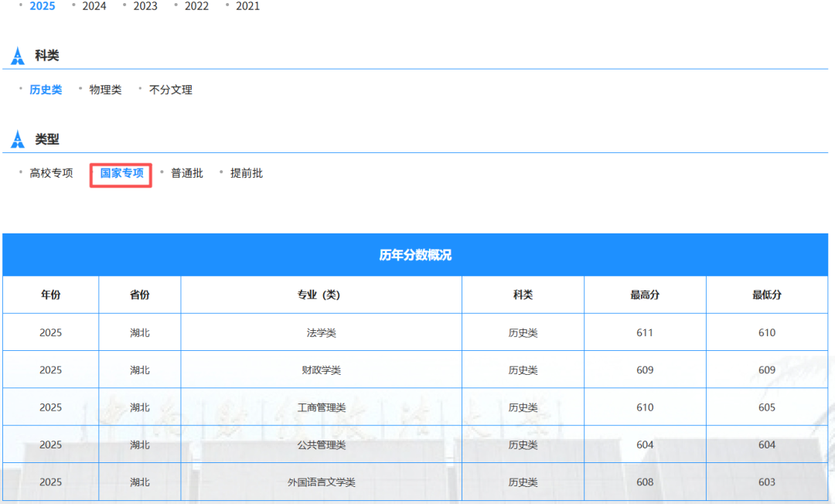Screen dimensions: 835x504
Task: Select year 2021
Action: coord(247,6)
